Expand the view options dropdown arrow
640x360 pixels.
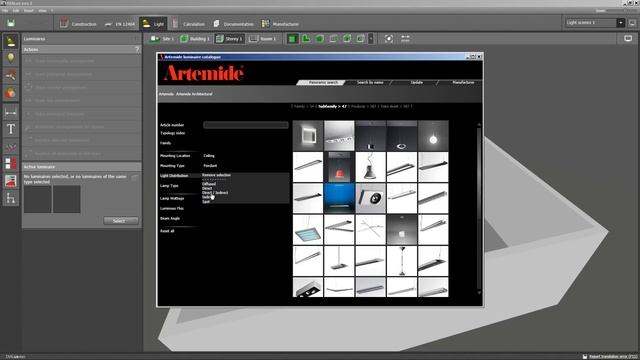pos(371,39)
